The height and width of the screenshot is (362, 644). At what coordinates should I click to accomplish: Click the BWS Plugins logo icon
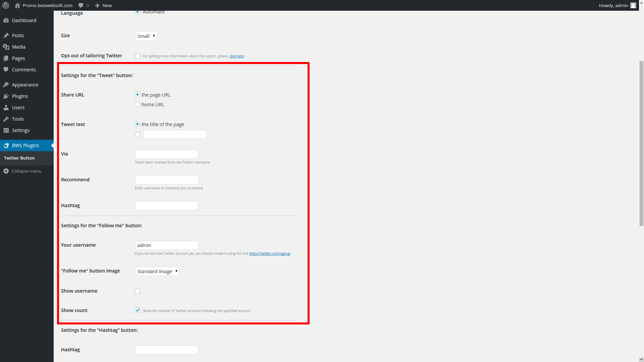pyautogui.click(x=6, y=145)
